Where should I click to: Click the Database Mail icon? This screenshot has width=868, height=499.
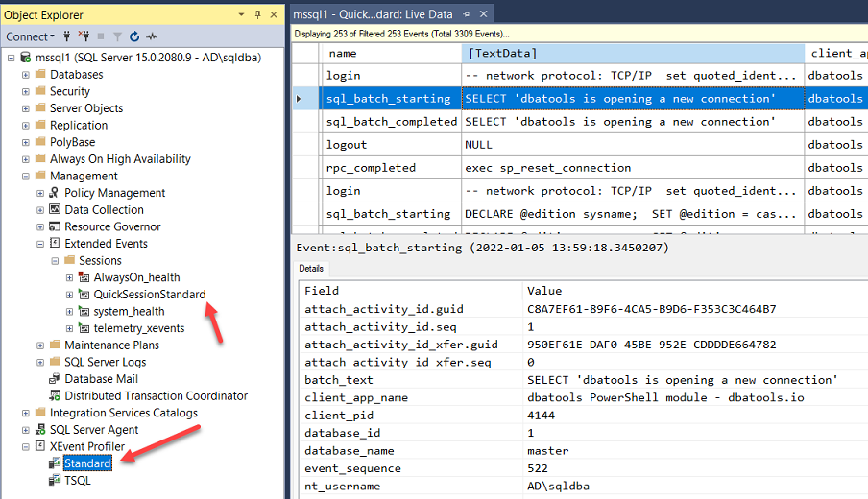pyautogui.click(x=54, y=379)
